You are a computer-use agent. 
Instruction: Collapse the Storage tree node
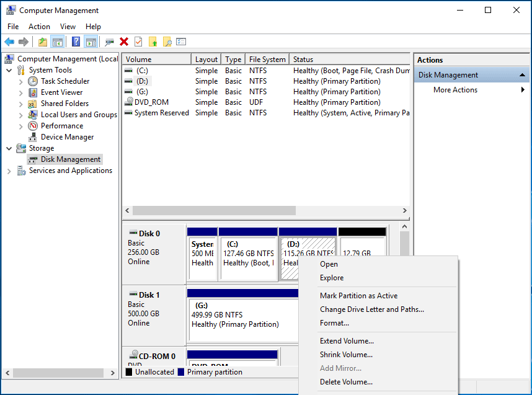(9, 149)
